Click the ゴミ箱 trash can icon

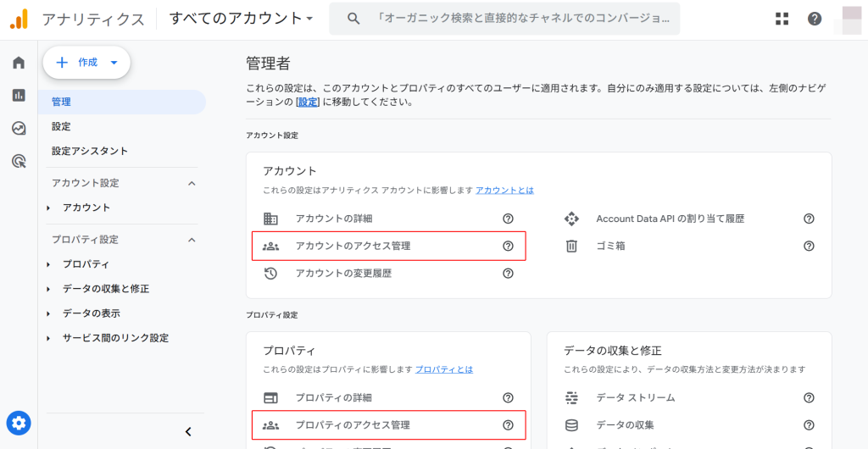click(571, 247)
